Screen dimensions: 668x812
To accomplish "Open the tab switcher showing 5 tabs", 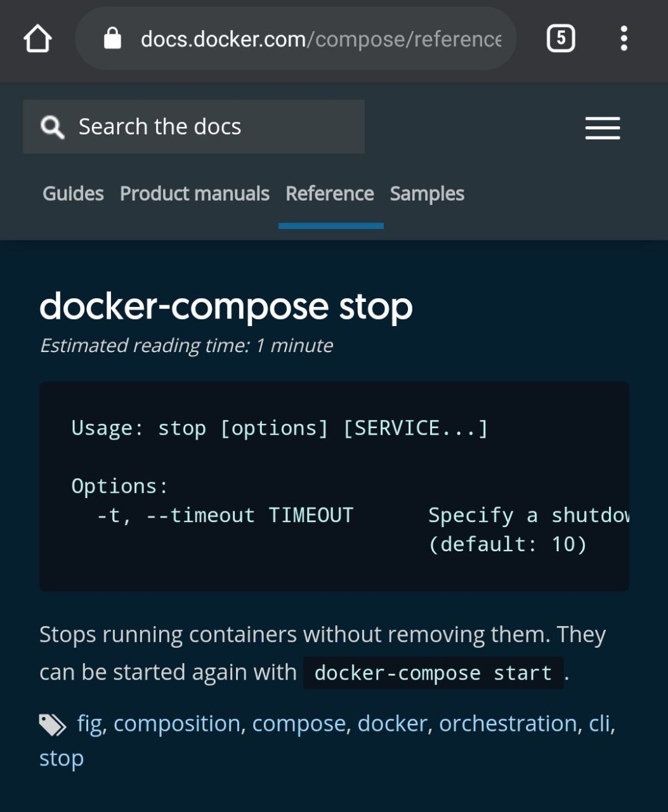I will click(561, 39).
